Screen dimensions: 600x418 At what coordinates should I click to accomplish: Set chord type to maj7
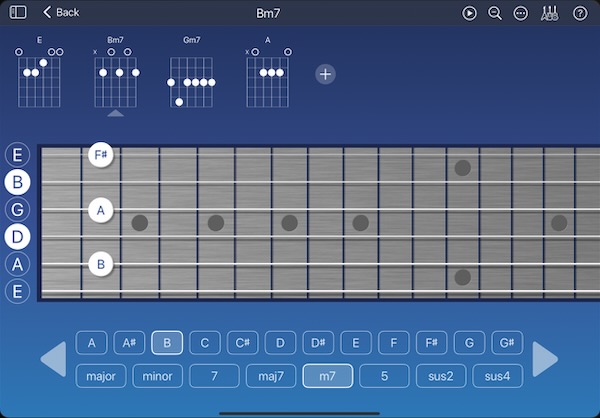click(x=271, y=376)
